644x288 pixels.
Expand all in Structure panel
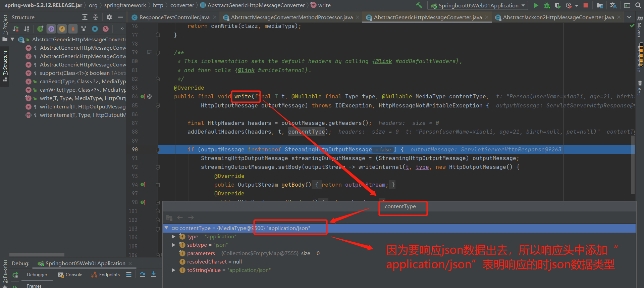(85, 17)
